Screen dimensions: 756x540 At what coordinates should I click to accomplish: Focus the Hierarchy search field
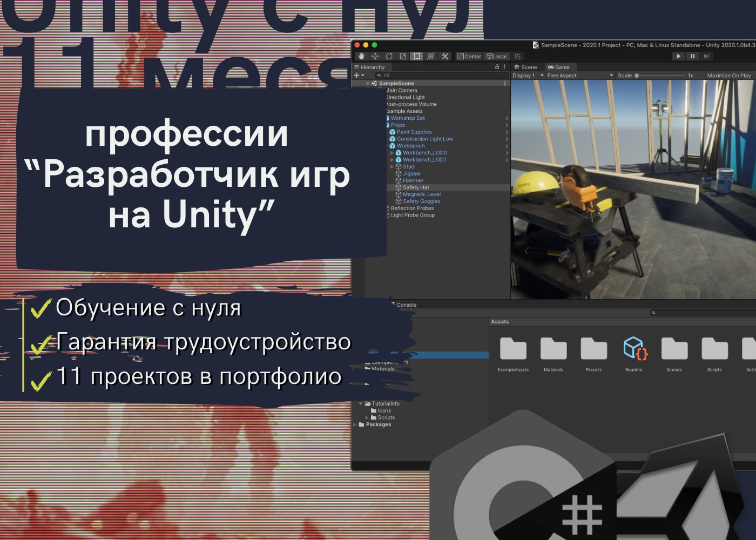point(442,75)
